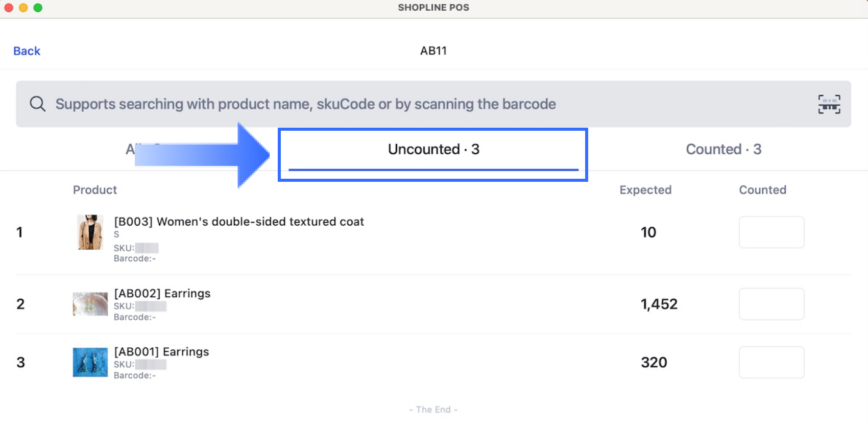Open the Counted tab
This screenshot has height=430, width=868.
coord(723,150)
